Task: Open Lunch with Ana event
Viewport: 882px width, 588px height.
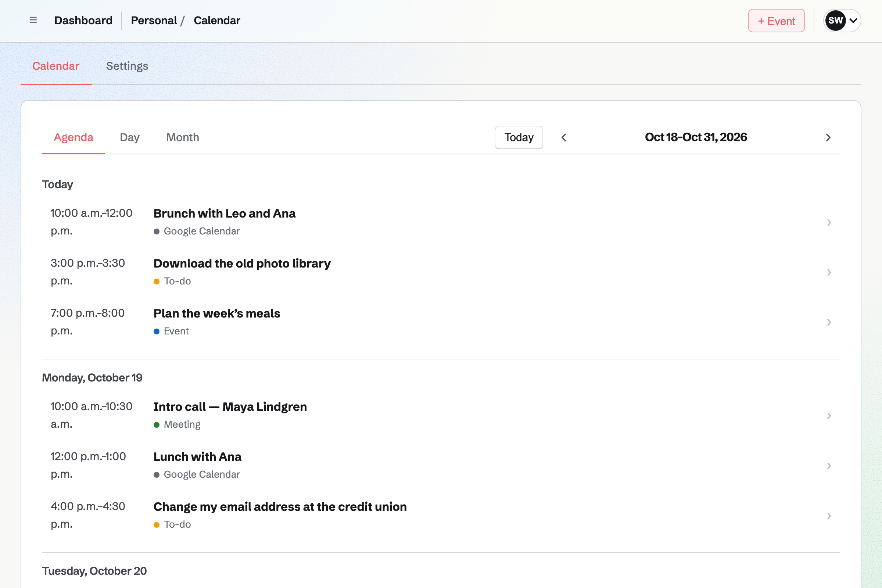Action: (441, 465)
